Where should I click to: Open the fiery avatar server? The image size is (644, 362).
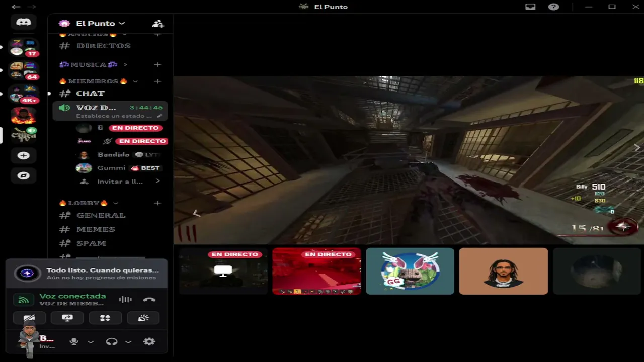click(x=23, y=115)
